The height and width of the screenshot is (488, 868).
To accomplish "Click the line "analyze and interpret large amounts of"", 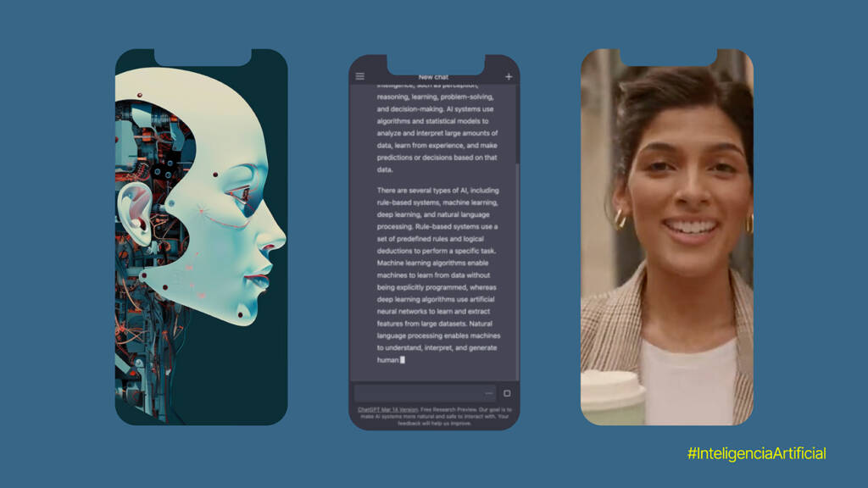I will pos(437,133).
